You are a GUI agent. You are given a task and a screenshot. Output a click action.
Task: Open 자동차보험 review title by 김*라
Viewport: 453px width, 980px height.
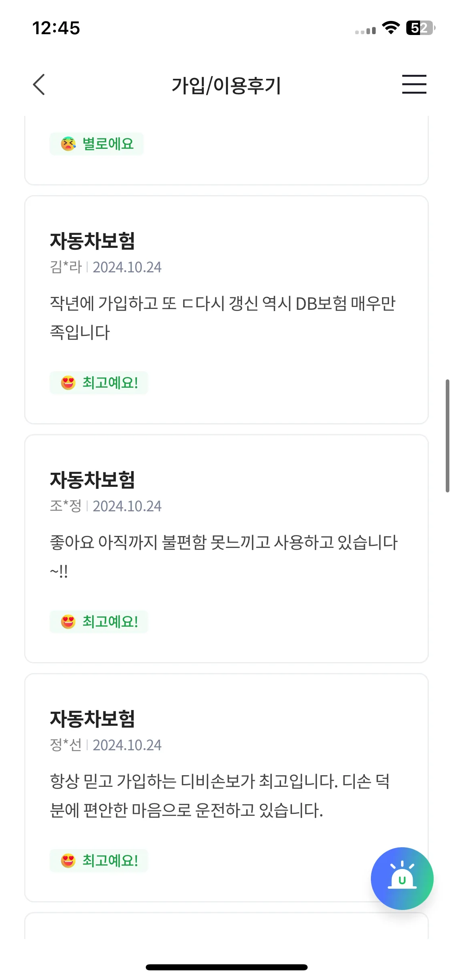click(92, 241)
